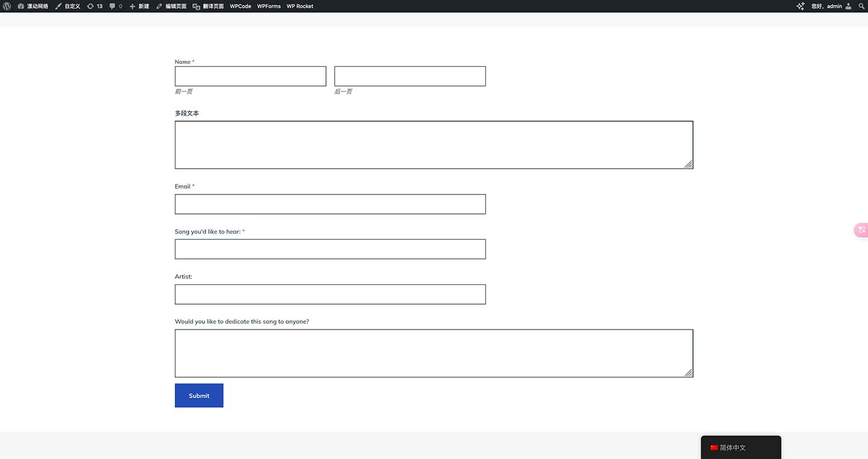Open the WP Rocket admin bar menu
868x459 pixels.
300,6
